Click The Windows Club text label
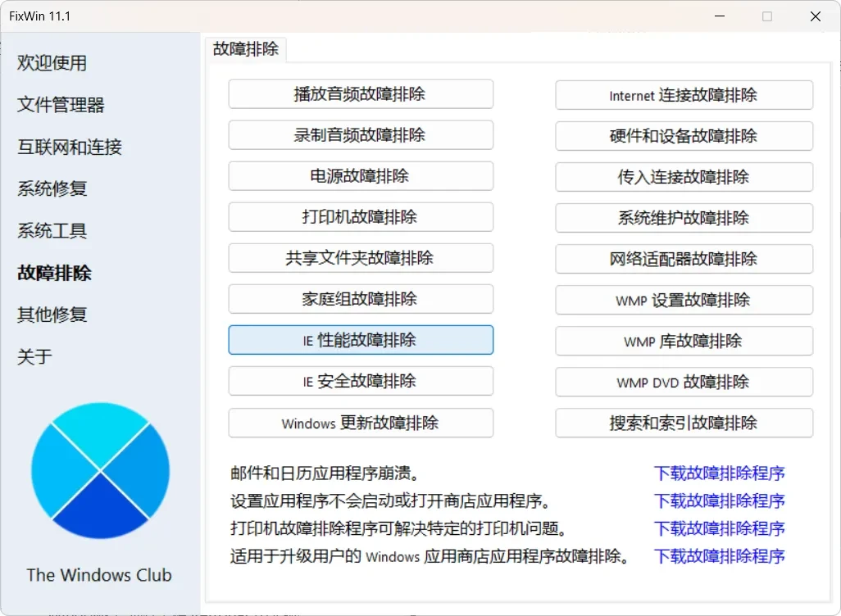Viewport: 841px width, 616px height. pos(99,575)
